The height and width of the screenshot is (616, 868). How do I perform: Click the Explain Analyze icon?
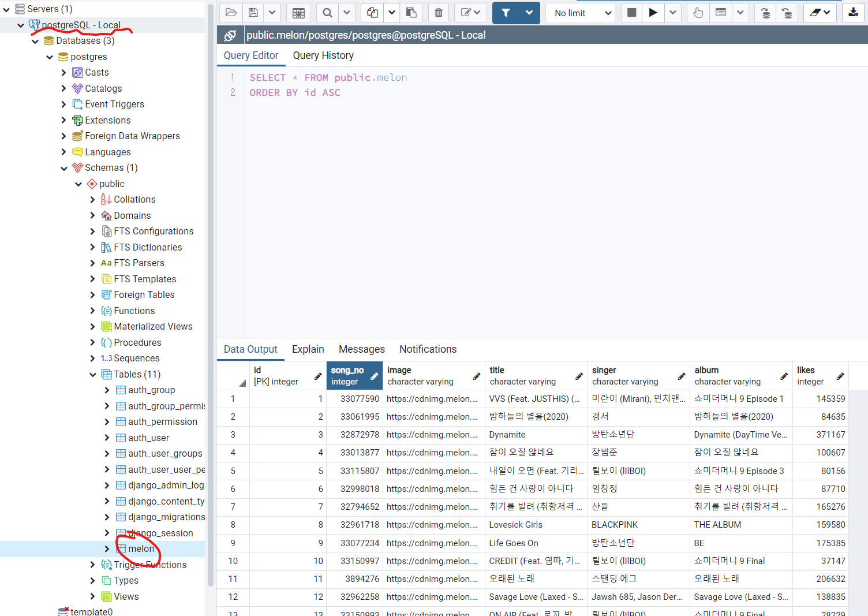coord(721,13)
